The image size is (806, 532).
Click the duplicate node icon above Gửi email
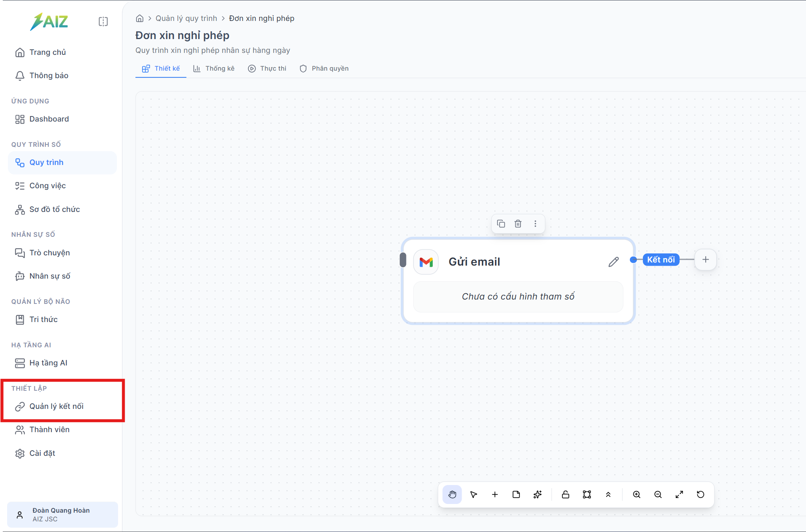(501, 224)
